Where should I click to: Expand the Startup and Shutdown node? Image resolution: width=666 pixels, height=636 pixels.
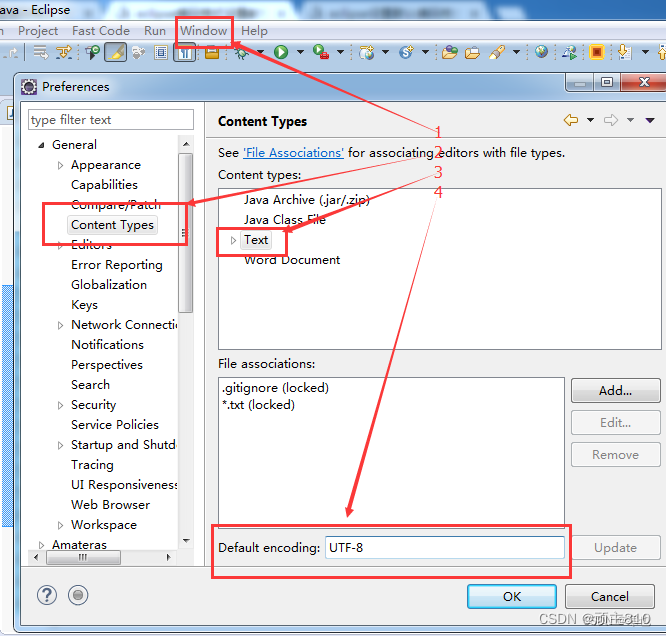click(60, 445)
